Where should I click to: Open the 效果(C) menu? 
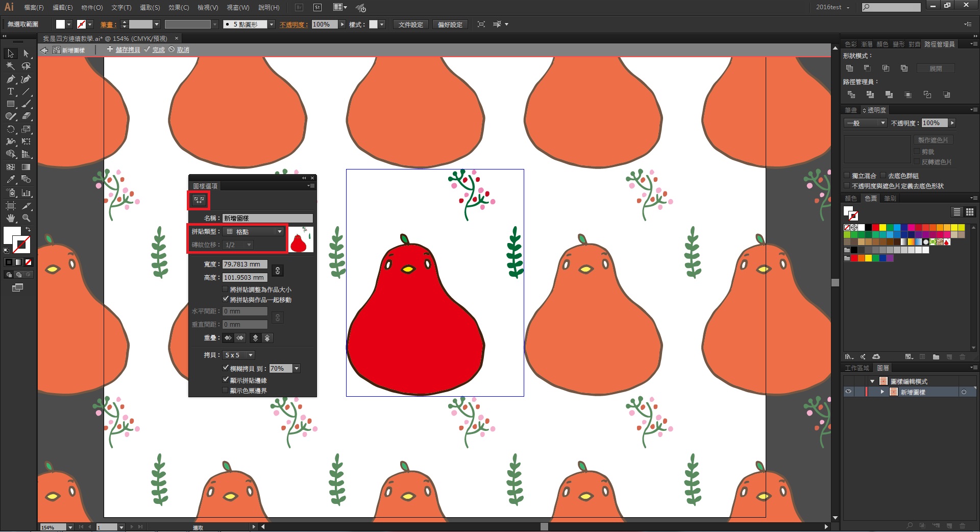(x=179, y=8)
